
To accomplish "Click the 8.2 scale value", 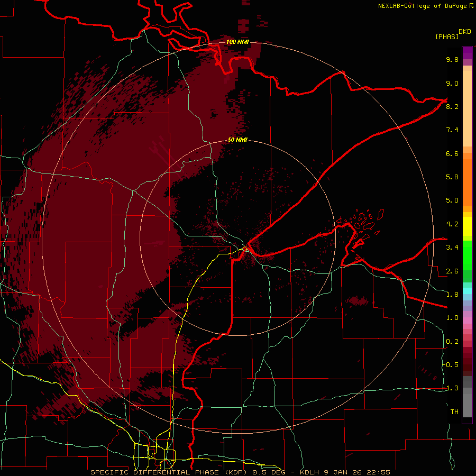I will tap(452, 106).
